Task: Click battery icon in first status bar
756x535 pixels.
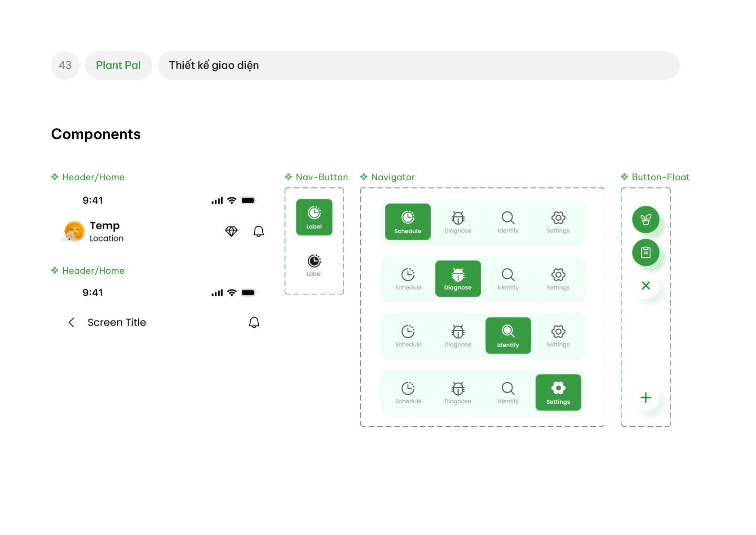Action: click(248, 201)
